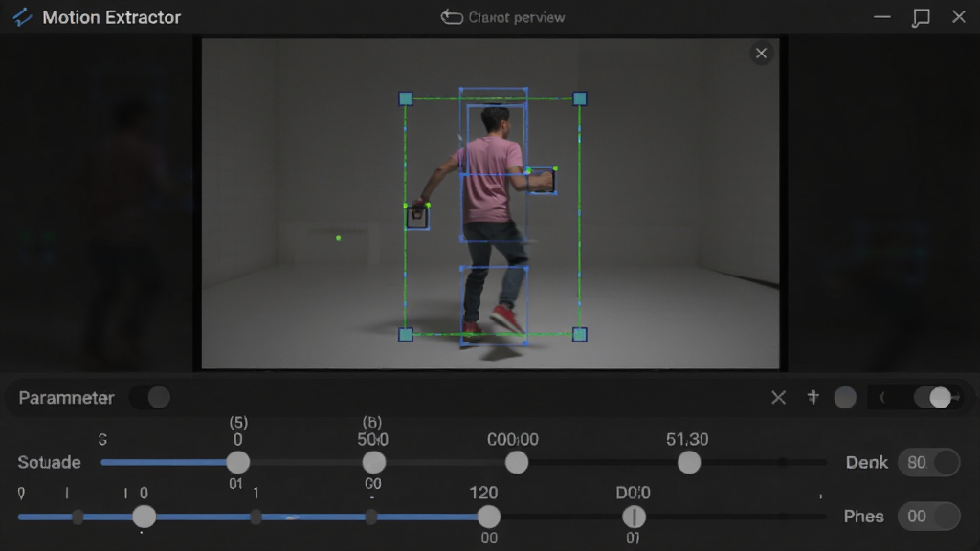Image resolution: width=980 pixels, height=551 pixels.
Task: Maximize the Motion Extractor window
Action: point(921,17)
